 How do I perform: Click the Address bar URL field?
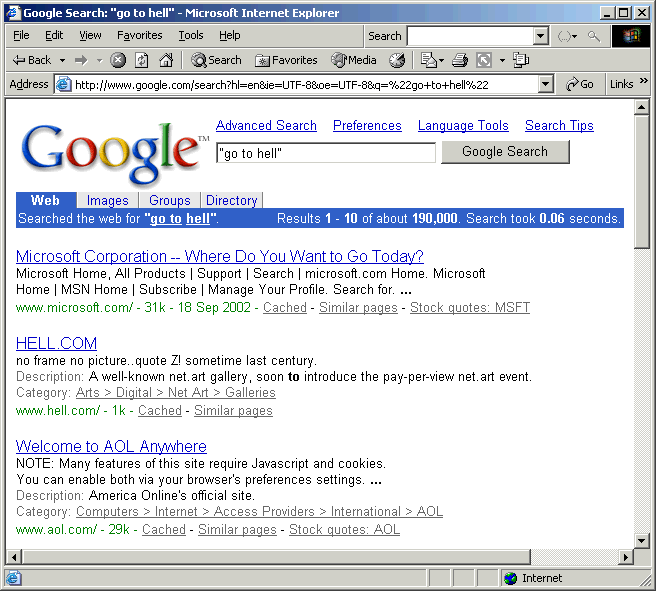coord(305,85)
